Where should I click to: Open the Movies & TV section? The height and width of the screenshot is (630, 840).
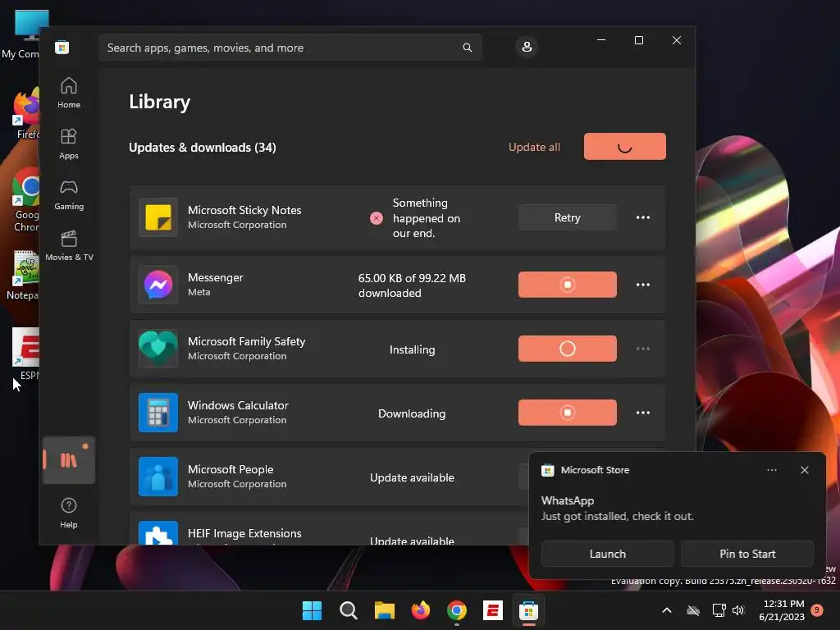[x=69, y=246]
